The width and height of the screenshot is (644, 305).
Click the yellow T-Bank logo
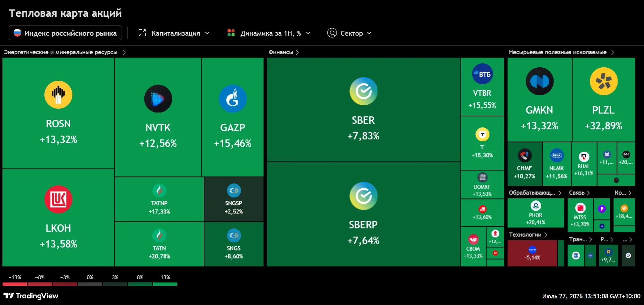pyautogui.click(x=482, y=135)
